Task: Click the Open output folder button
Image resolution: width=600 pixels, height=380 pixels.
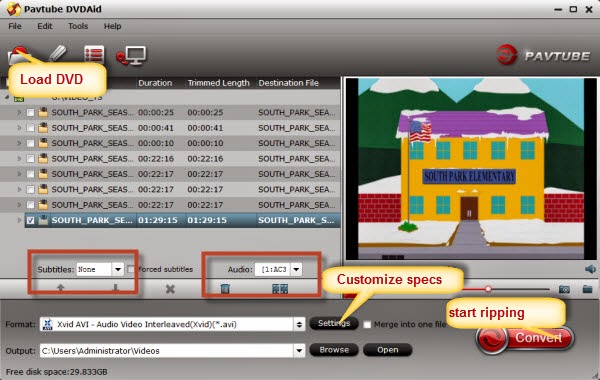Action: coord(387,350)
